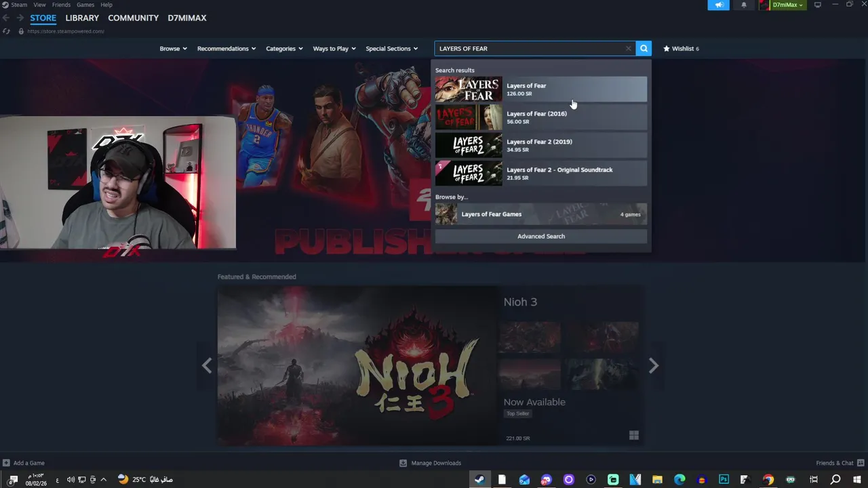The image size is (868, 488).
Task: Click Add a Game label
Action: (29, 463)
